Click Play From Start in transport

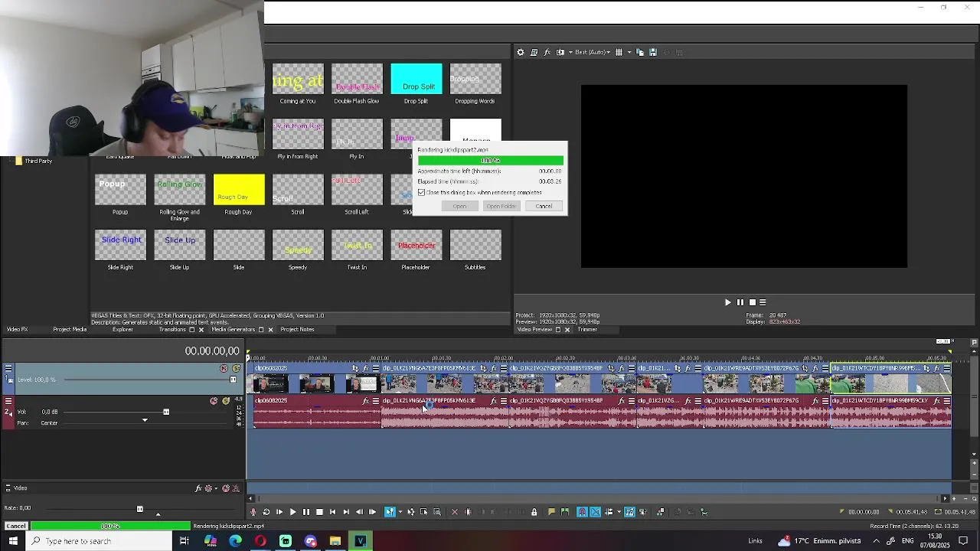click(279, 512)
